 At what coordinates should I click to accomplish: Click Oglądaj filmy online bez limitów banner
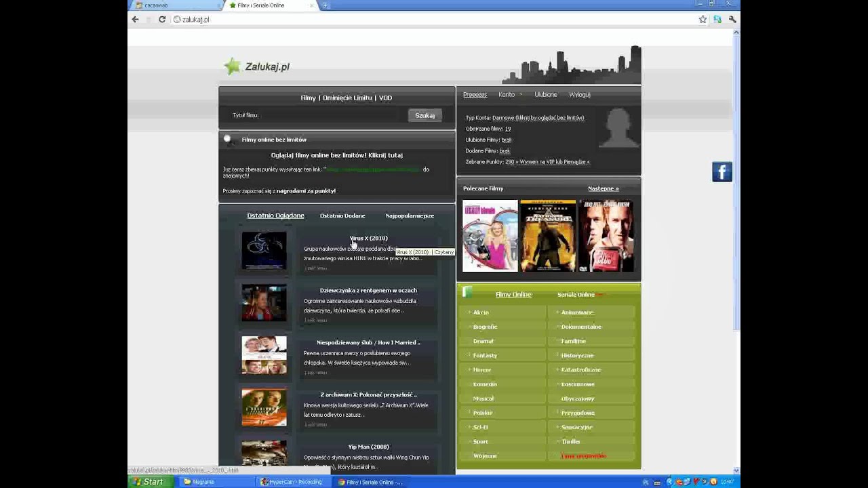pyautogui.click(x=337, y=155)
